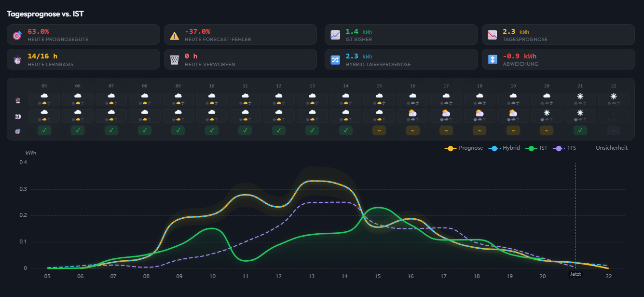The width and height of the screenshot is (644, 297).
Task: Click the alarm clock icon for Heute Lernbasis
Action: click(17, 60)
